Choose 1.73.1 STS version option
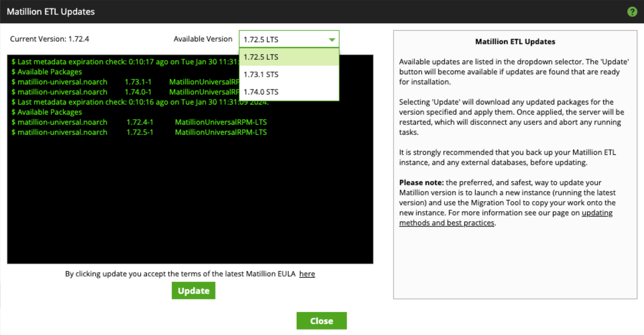Image resolution: width=644 pixels, height=335 pixels. pyautogui.click(x=289, y=74)
